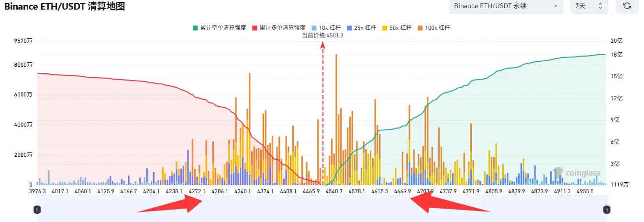Toggle the 25x 杠杆 legend series
Viewport: 644px width, 222px height.
click(x=361, y=28)
